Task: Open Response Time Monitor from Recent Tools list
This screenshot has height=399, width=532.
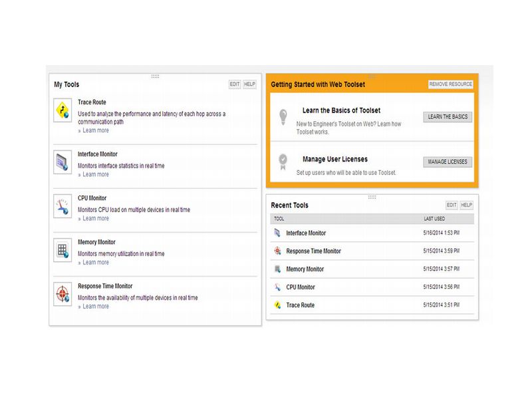Action: coord(313,251)
